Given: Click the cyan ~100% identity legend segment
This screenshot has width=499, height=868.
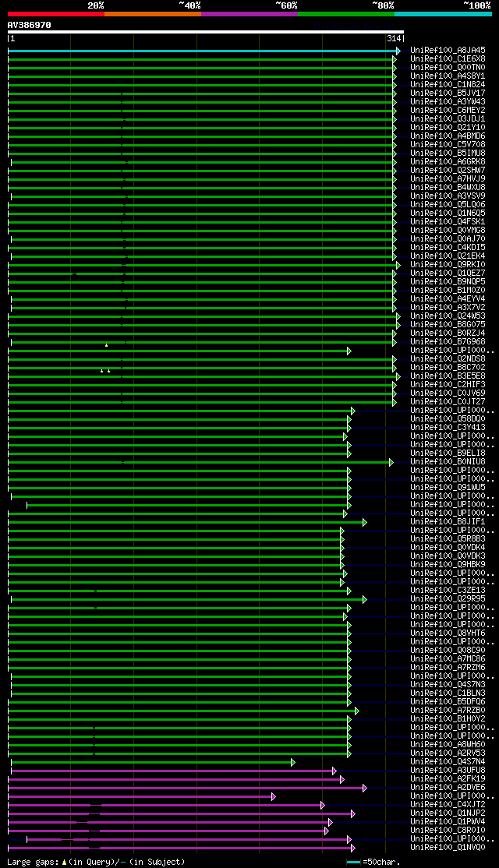Looking at the screenshot, I should pyautogui.click(x=443, y=14).
